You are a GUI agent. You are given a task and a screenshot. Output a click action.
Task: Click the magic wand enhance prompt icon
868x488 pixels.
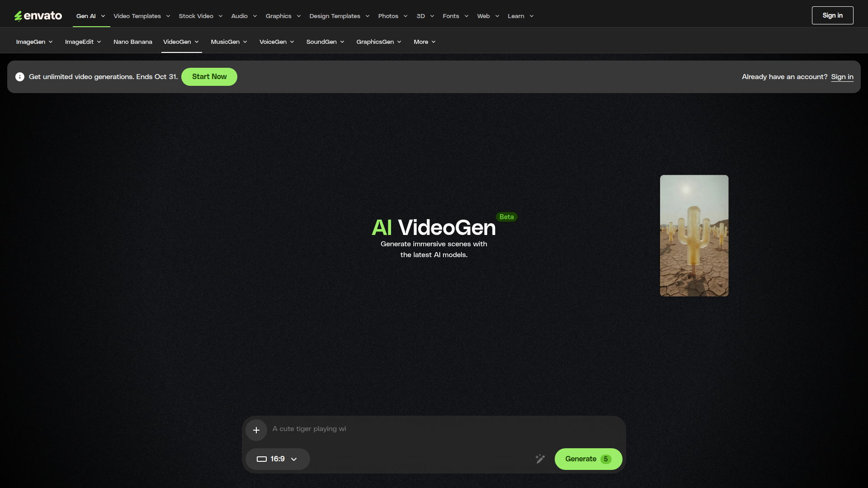click(540, 459)
